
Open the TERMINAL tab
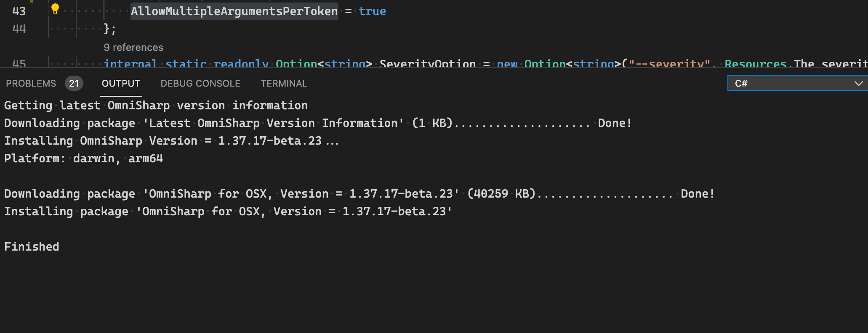tap(284, 83)
